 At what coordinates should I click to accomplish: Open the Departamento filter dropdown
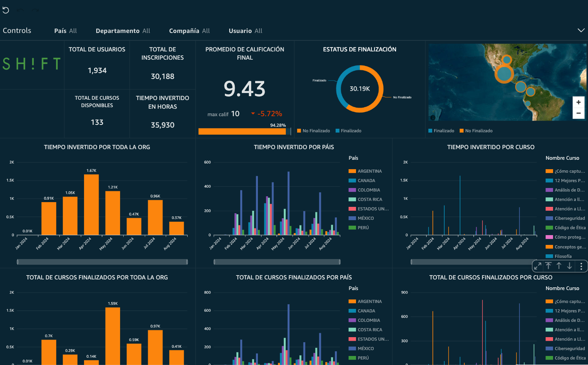[x=123, y=31]
